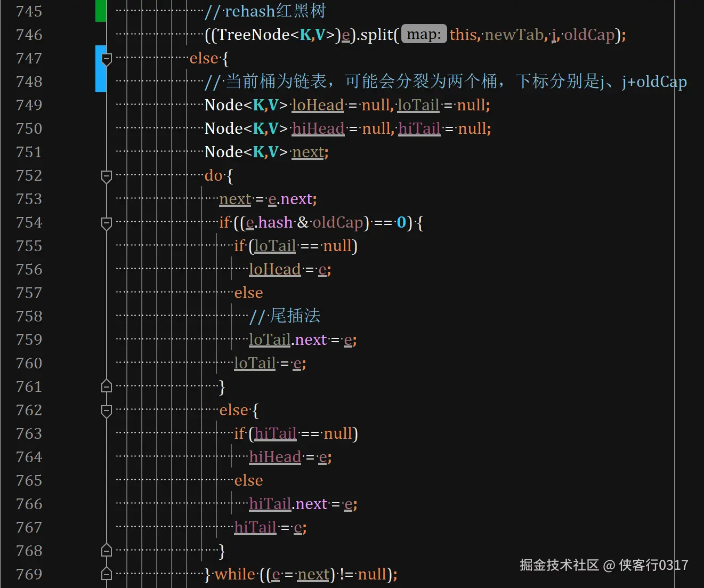The image size is (704, 588).
Task: Click the green change marker on line 745
Action: click(101, 11)
